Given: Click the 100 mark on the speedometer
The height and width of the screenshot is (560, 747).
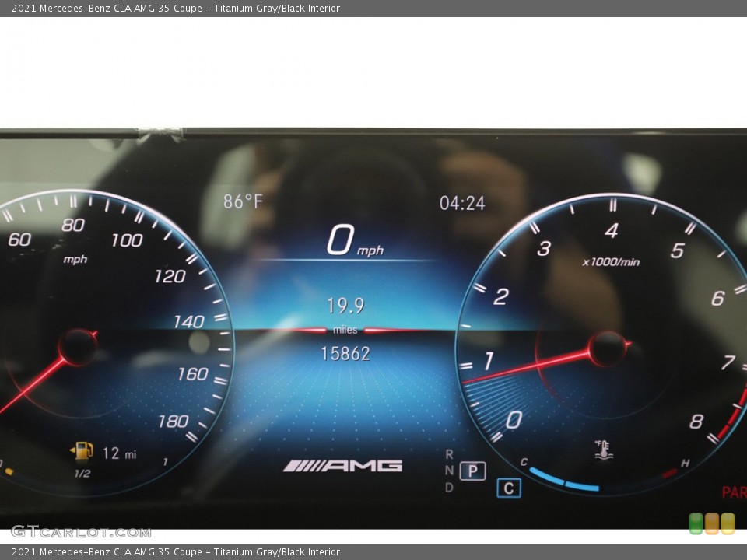Looking at the screenshot, I should tap(127, 240).
